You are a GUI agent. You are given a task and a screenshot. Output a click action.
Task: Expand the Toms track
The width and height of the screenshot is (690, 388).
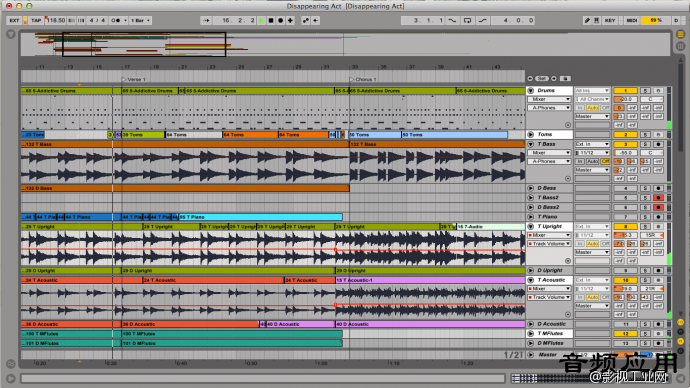(x=531, y=135)
